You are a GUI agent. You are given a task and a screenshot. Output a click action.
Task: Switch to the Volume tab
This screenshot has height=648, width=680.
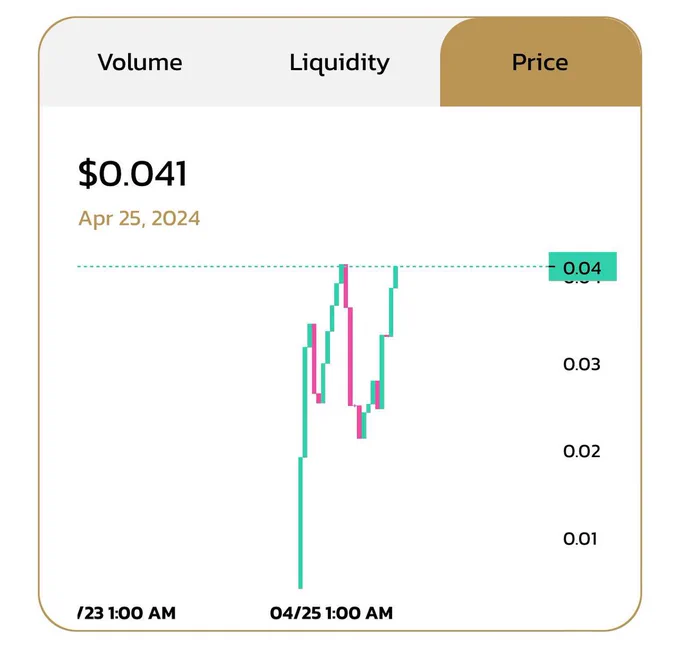[140, 62]
